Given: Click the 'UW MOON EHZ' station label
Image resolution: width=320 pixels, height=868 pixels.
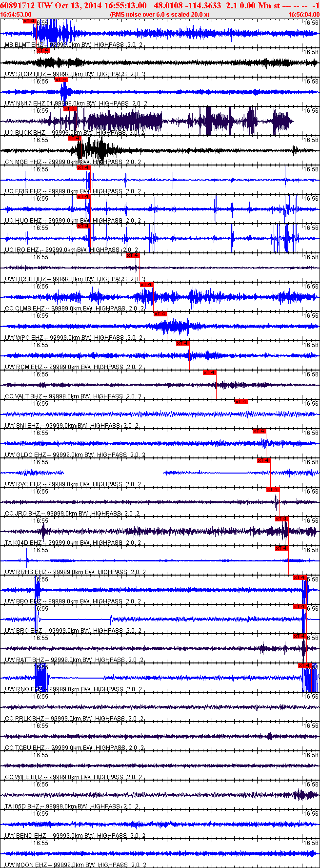Looking at the screenshot, I should tap(25, 865).
